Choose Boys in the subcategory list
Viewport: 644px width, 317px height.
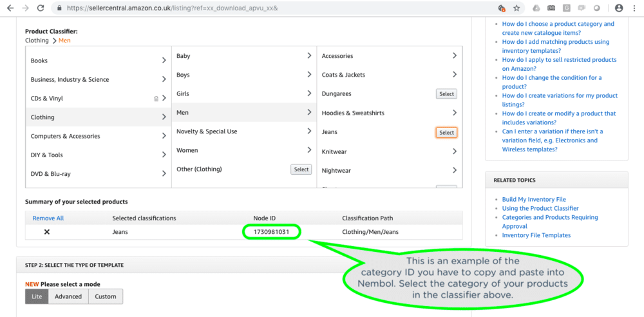click(x=244, y=75)
